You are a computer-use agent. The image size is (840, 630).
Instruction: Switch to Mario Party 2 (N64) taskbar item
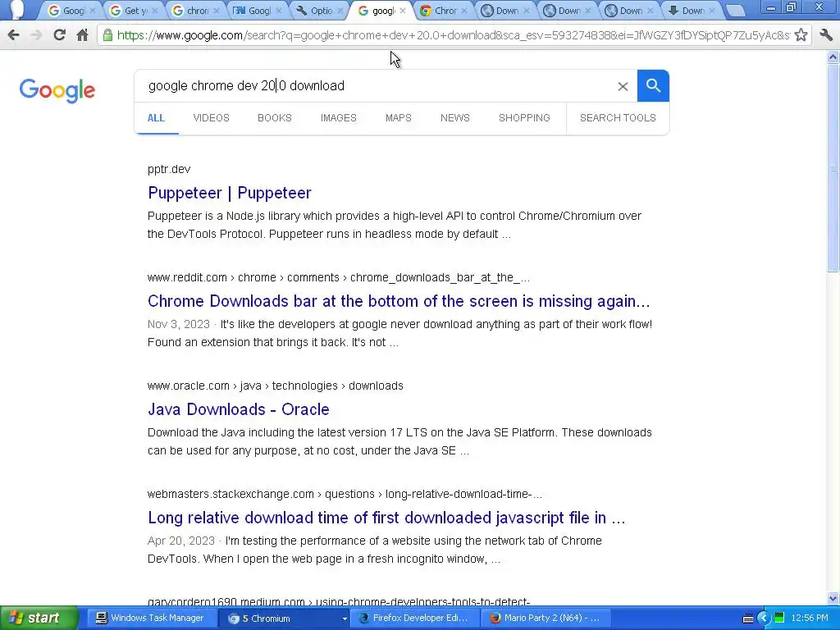point(545,619)
